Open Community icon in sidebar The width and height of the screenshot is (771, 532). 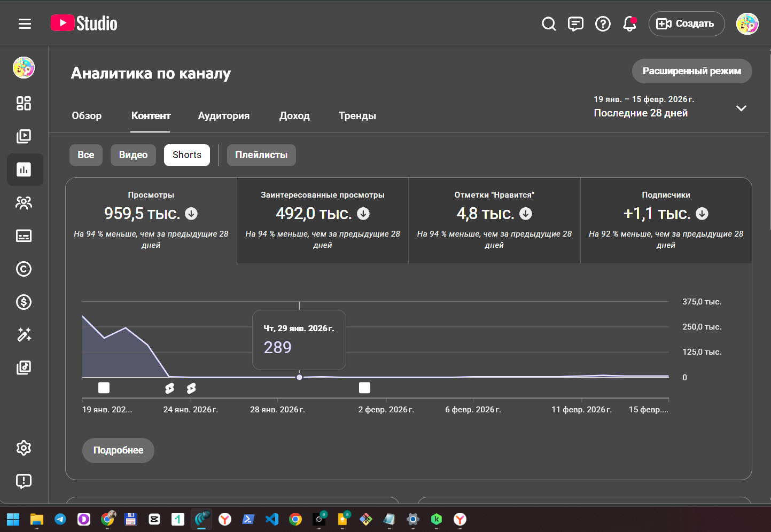click(24, 202)
